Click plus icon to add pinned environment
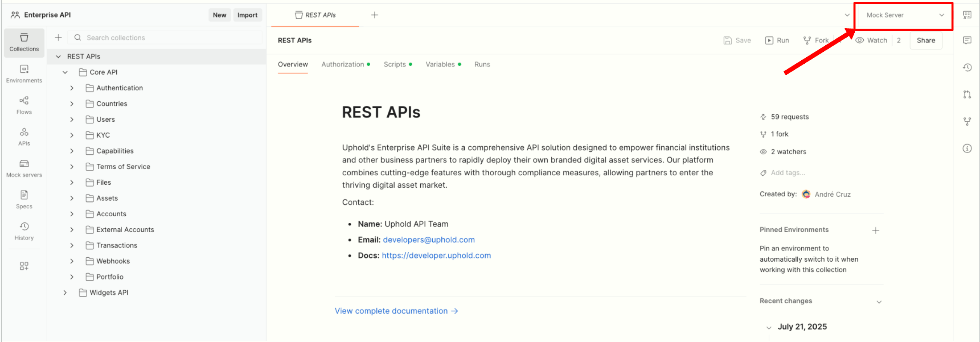980x342 pixels. tap(876, 230)
